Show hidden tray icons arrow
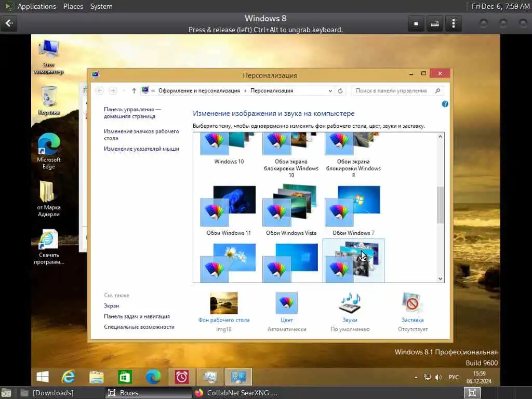The height and width of the screenshot is (399, 532). pyautogui.click(x=416, y=377)
